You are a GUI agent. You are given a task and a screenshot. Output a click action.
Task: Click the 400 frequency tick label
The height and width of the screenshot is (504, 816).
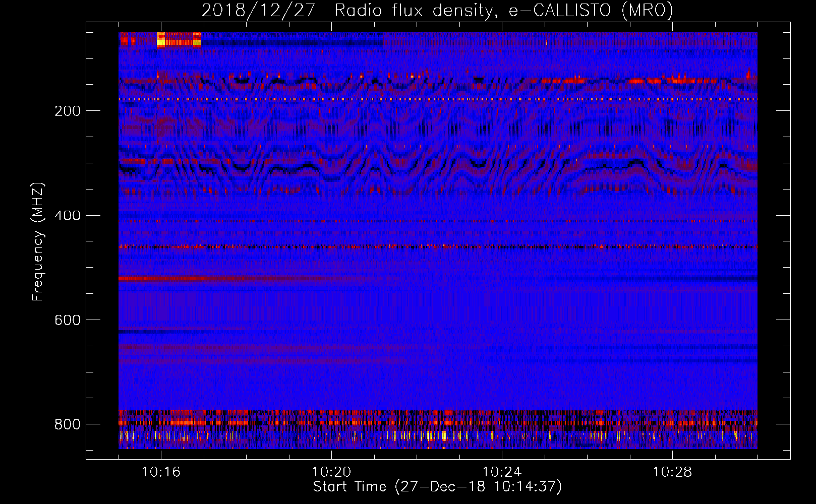click(x=67, y=215)
